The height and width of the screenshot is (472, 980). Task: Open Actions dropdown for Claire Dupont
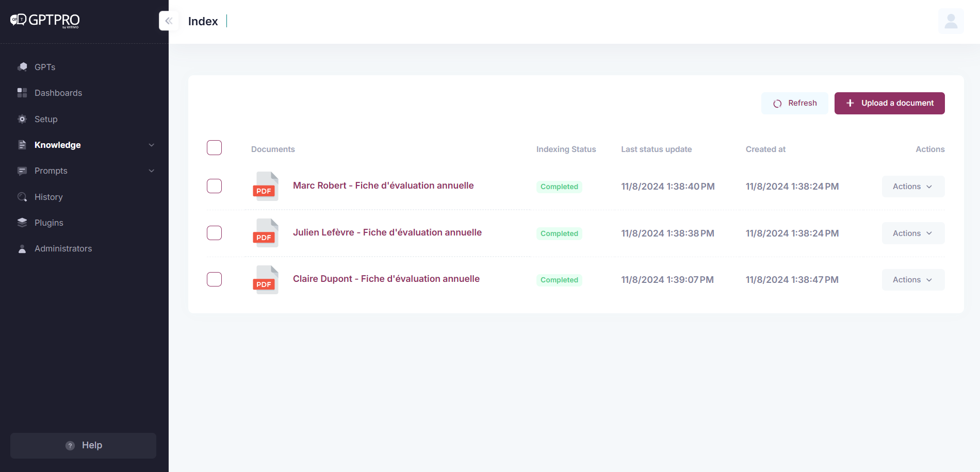(912, 279)
